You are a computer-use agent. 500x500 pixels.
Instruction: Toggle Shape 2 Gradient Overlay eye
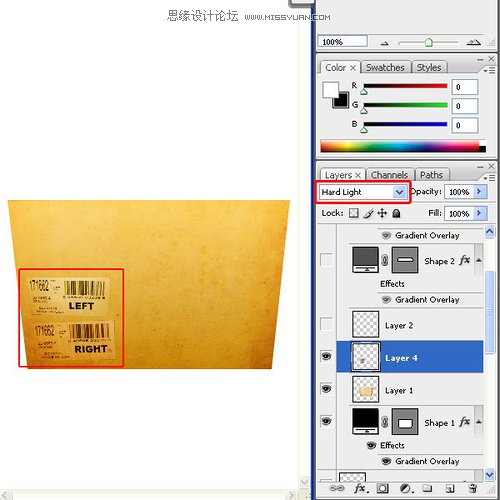click(x=386, y=300)
